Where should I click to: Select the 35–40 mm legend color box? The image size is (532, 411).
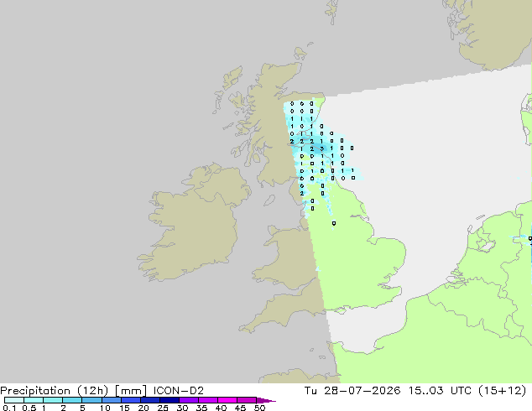pyautogui.click(x=207, y=400)
